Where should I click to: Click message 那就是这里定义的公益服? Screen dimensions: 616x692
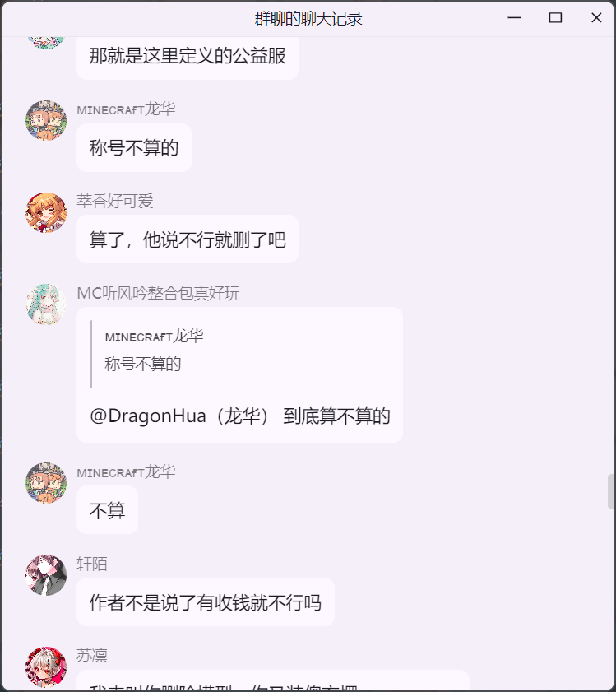tap(188, 56)
